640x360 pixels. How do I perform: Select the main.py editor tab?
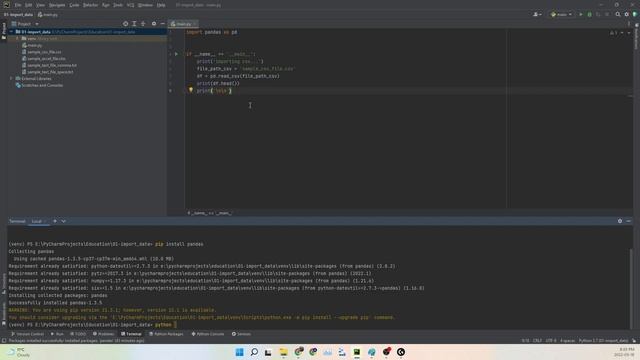pyautogui.click(x=184, y=24)
